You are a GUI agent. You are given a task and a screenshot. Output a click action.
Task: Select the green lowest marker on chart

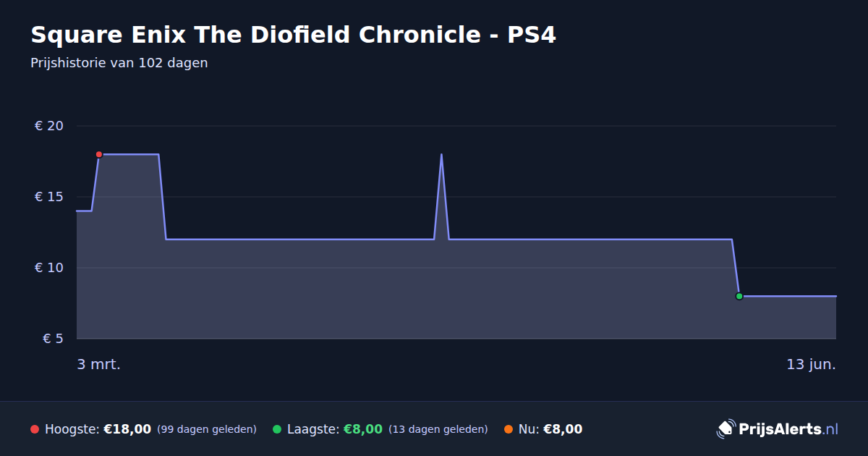(x=739, y=296)
